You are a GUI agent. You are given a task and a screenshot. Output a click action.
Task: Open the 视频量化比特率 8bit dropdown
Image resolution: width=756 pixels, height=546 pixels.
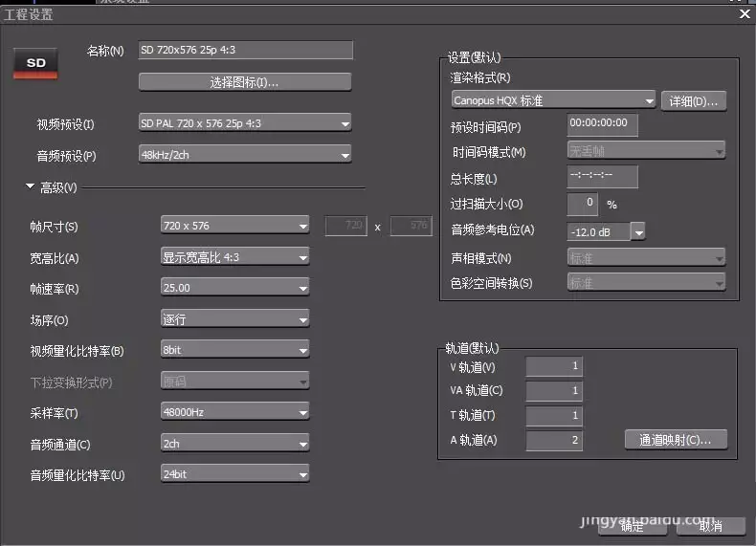coord(234,350)
